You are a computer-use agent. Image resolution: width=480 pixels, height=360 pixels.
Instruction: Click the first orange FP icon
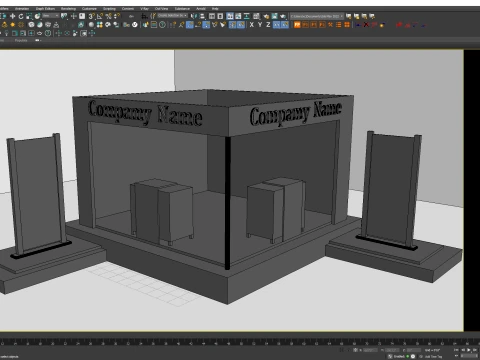pyautogui.click(x=297, y=25)
